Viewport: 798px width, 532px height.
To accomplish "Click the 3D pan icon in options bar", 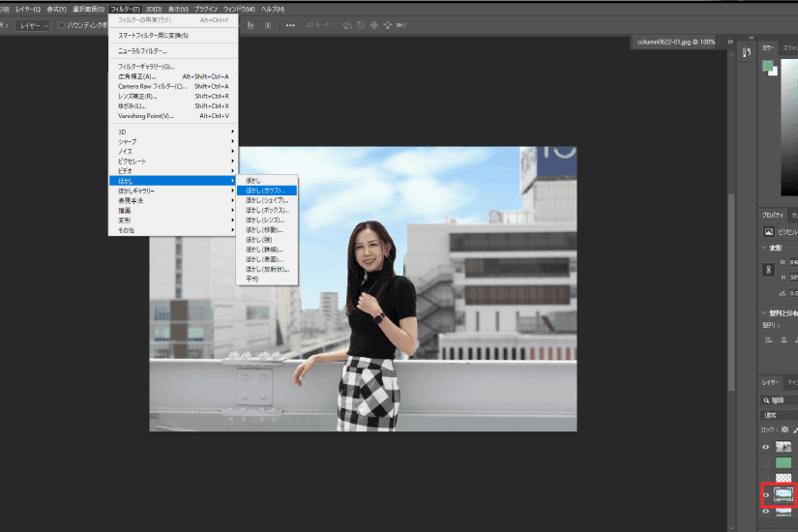I will pos(374,25).
